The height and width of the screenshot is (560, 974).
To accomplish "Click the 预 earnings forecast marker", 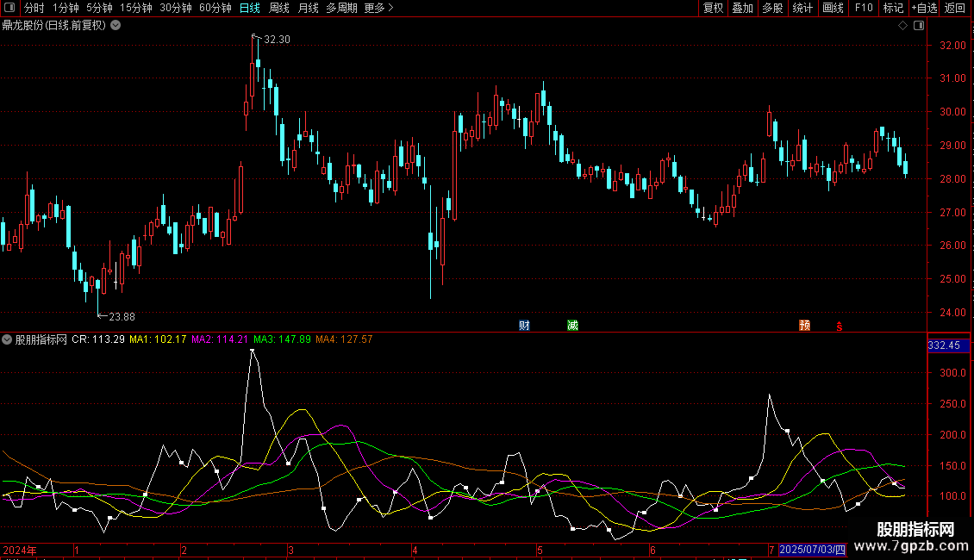I will tap(804, 326).
